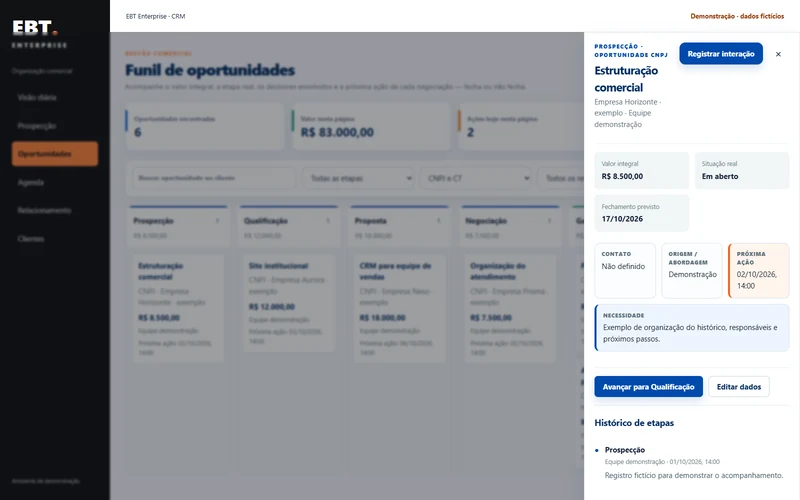Click the Negociação column header
800x500 pixels.
point(510,227)
